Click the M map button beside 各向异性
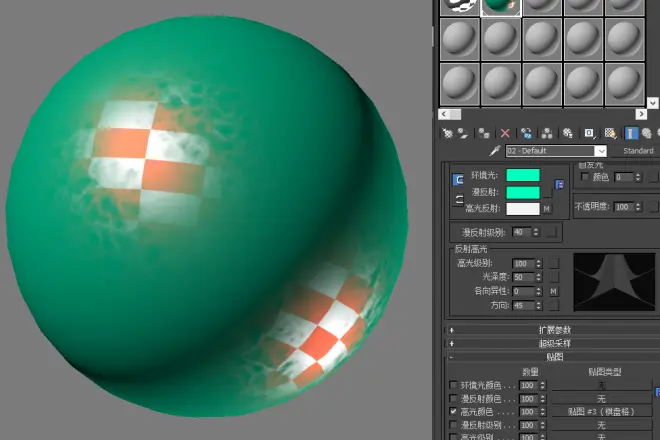This screenshot has height=440, width=660. tap(554, 291)
